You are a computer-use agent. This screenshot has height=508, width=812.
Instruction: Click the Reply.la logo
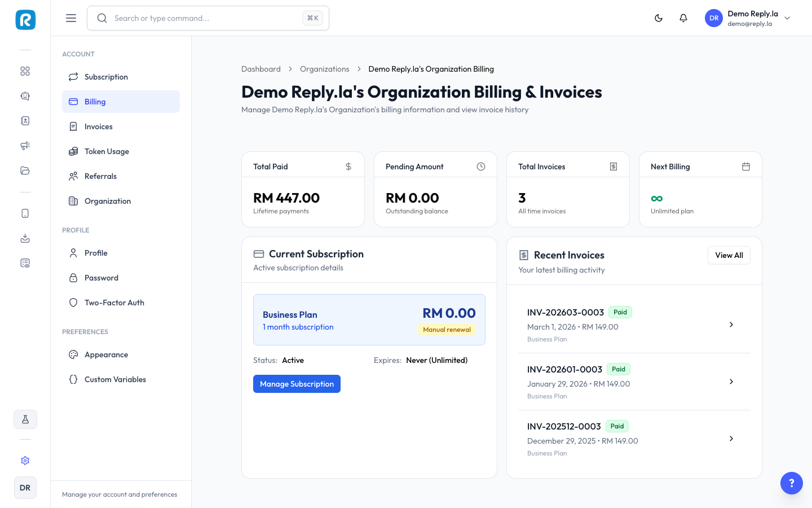pyautogui.click(x=25, y=20)
